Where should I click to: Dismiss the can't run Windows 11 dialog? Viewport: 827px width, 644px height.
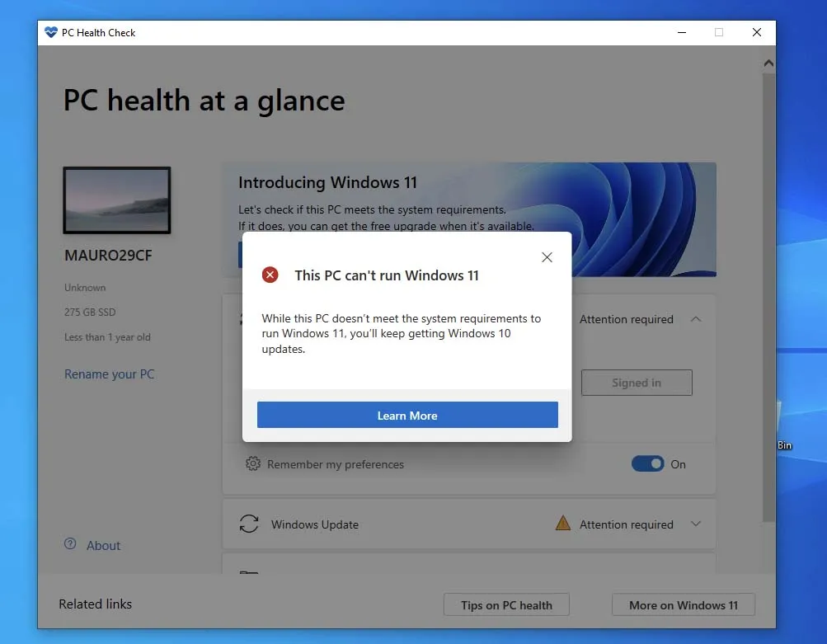pos(547,257)
